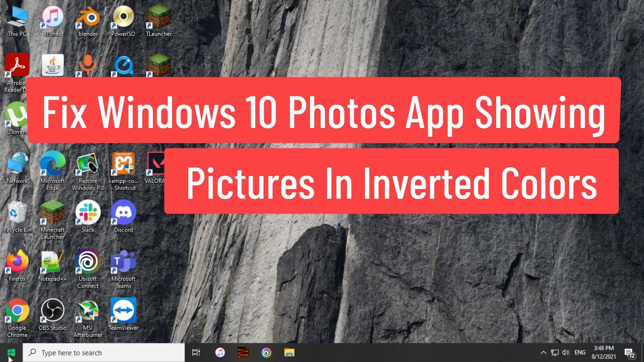The height and width of the screenshot is (362, 644).
Task: Switch to iTunes in the taskbar
Action: pos(220,352)
